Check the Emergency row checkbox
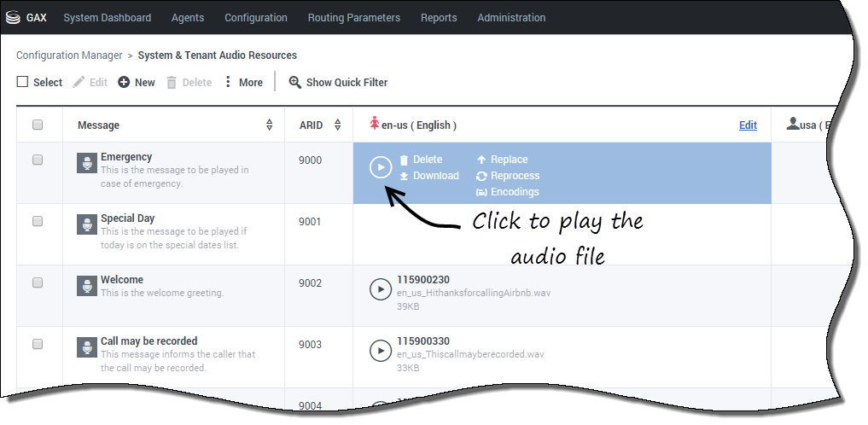 [38, 160]
